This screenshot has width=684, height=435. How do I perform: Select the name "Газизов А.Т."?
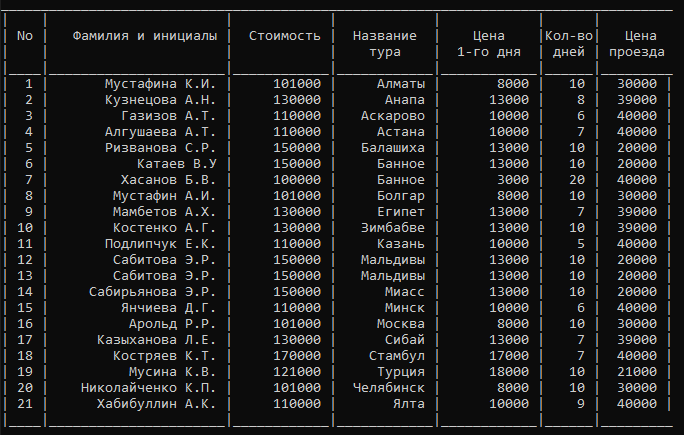[168, 116]
